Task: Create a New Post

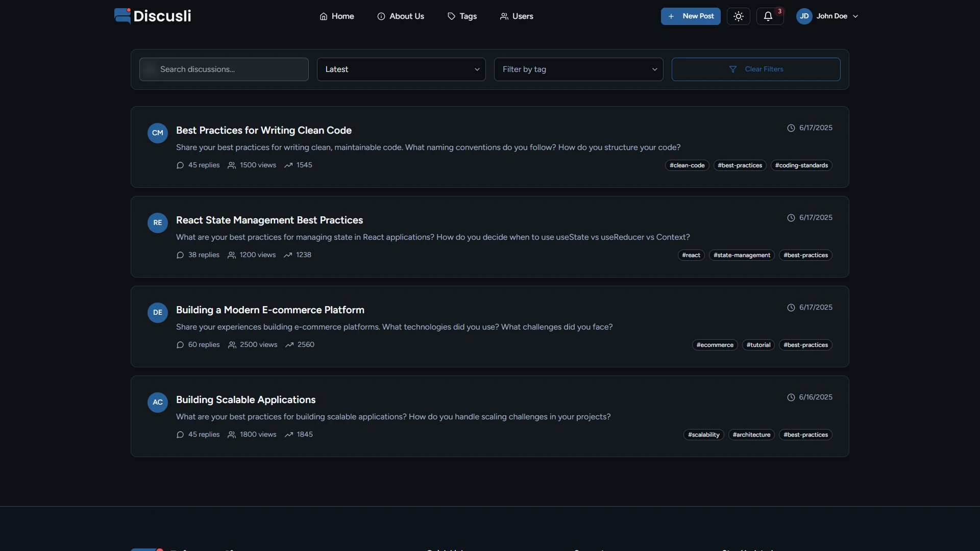Action: click(691, 16)
